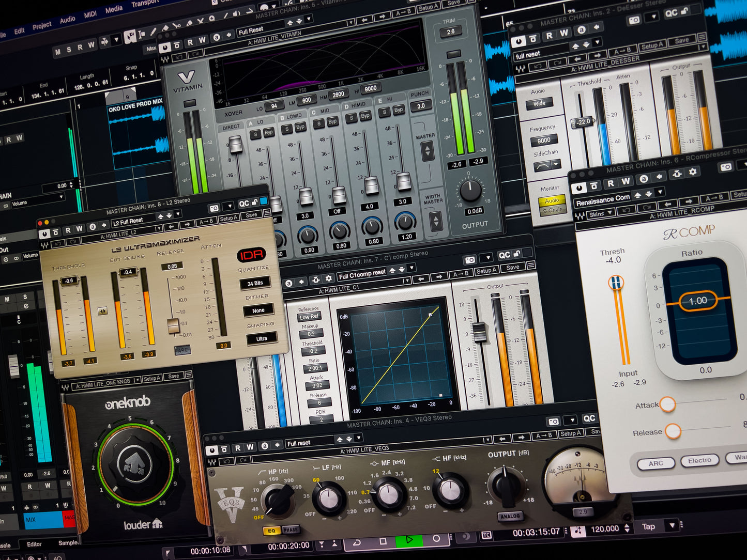
Task: Click the C1 Ratio value 2.00:1
Action: 315,368
